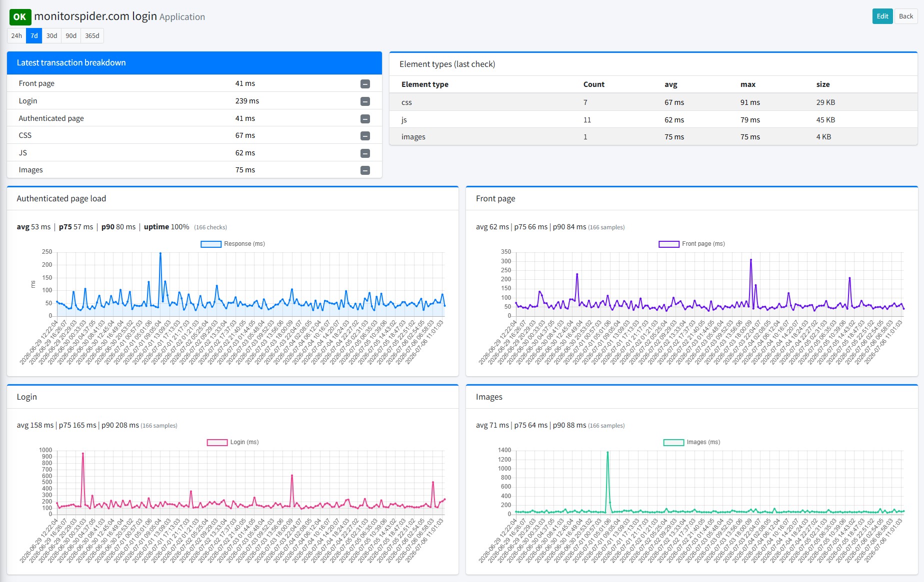
Task: Click the 45 KB js size cell
Action: click(825, 120)
